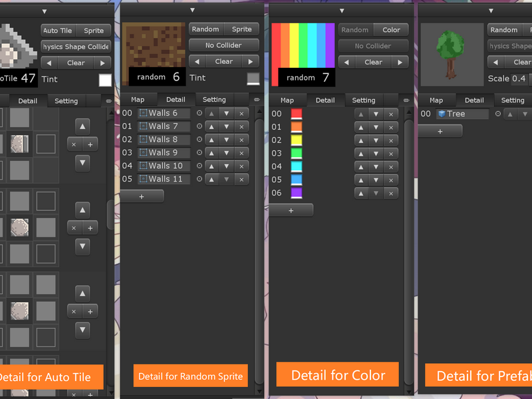Select Sprite mode in Random Sprite panel

[241, 29]
